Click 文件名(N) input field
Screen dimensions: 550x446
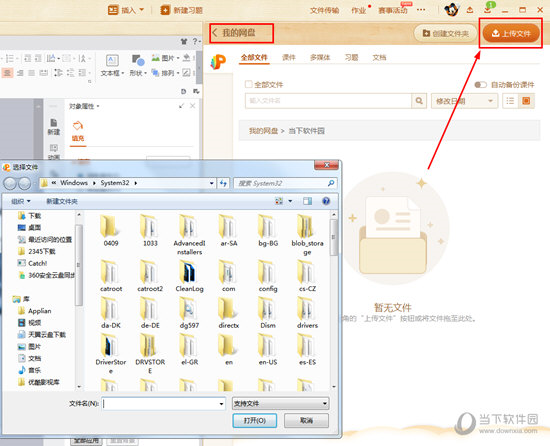[160, 404]
